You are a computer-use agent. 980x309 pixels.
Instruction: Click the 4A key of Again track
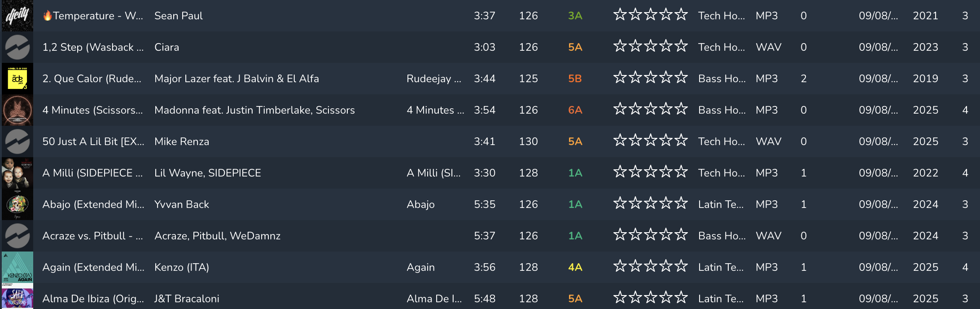pyautogui.click(x=575, y=267)
